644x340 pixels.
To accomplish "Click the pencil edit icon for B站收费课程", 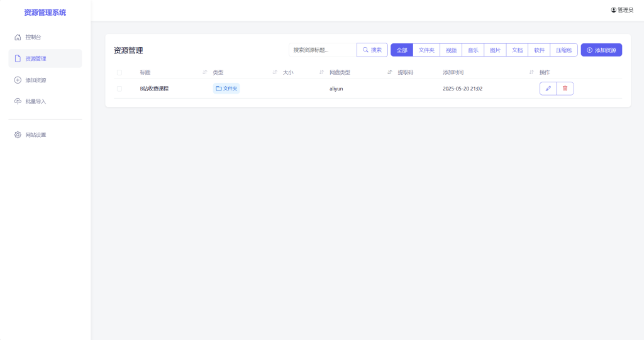I will 548,89.
